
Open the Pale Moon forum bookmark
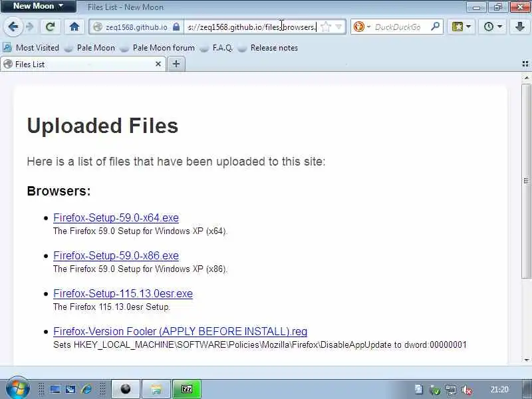point(158,48)
